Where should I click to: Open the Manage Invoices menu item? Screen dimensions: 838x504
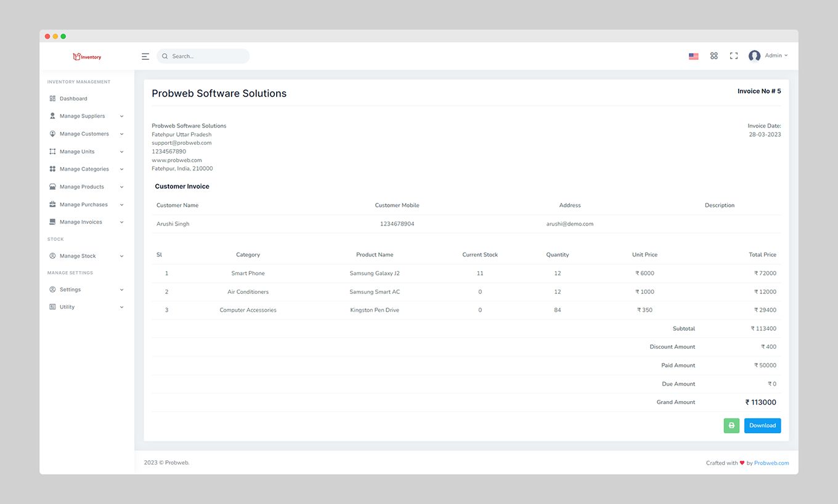(81, 222)
